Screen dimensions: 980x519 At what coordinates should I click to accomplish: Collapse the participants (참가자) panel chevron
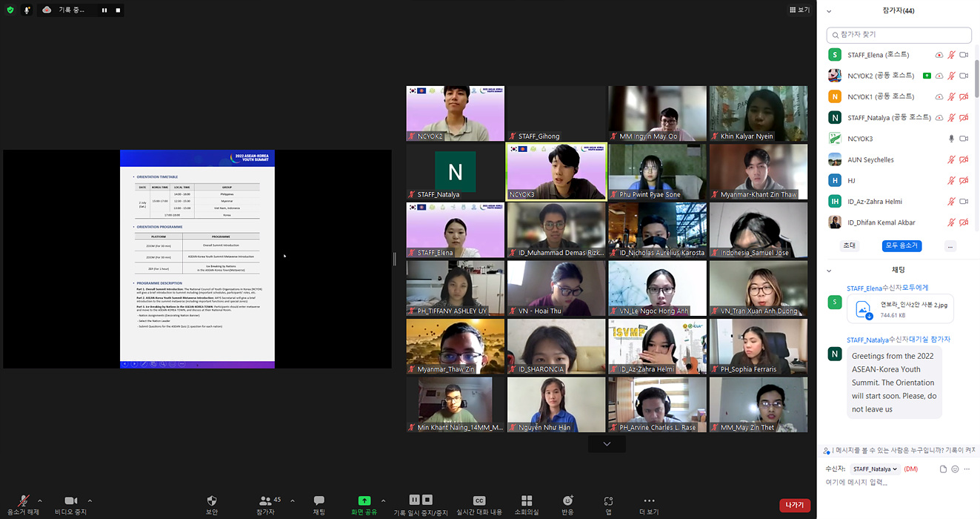click(x=829, y=11)
